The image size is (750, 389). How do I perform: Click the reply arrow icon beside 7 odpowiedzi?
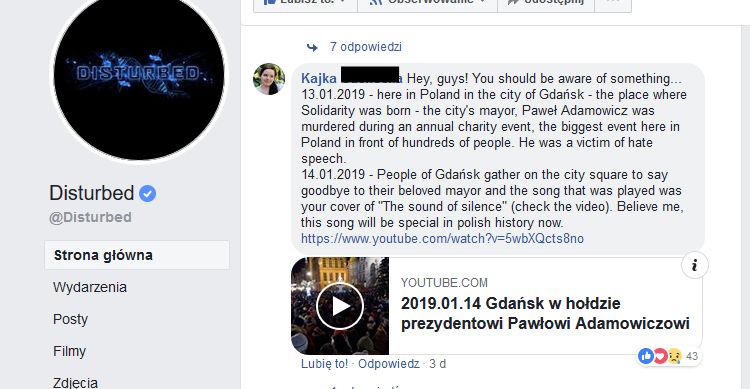[312, 47]
